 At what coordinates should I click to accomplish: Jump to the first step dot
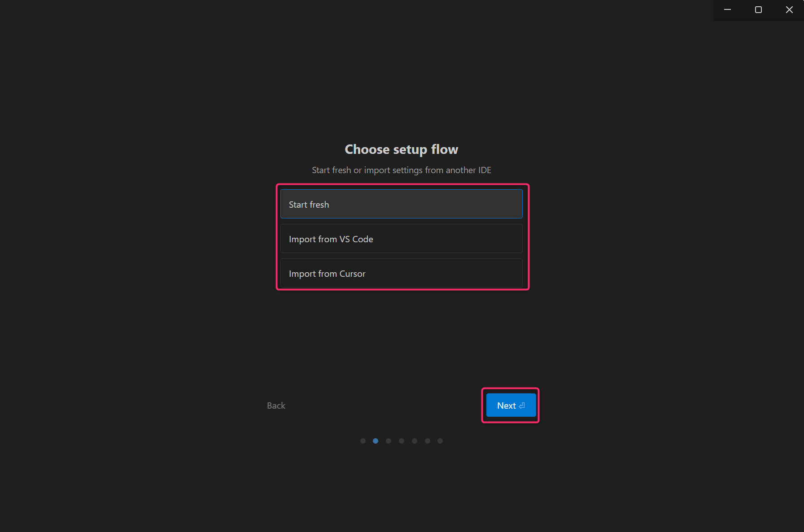click(363, 441)
